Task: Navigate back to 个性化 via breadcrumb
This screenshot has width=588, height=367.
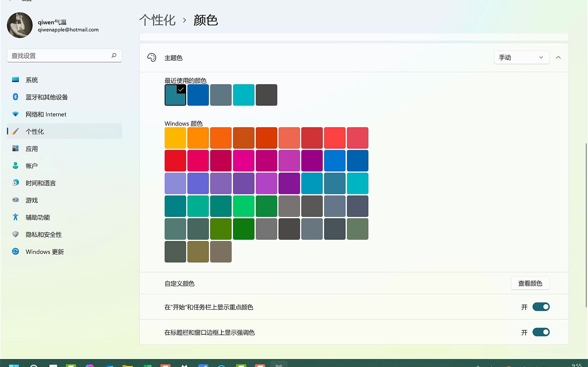Action: (x=157, y=20)
